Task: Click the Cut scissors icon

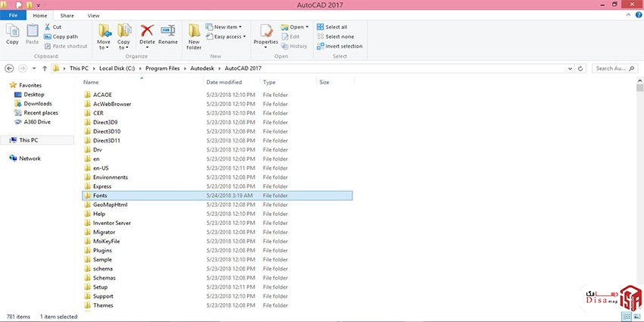Action: (x=47, y=27)
